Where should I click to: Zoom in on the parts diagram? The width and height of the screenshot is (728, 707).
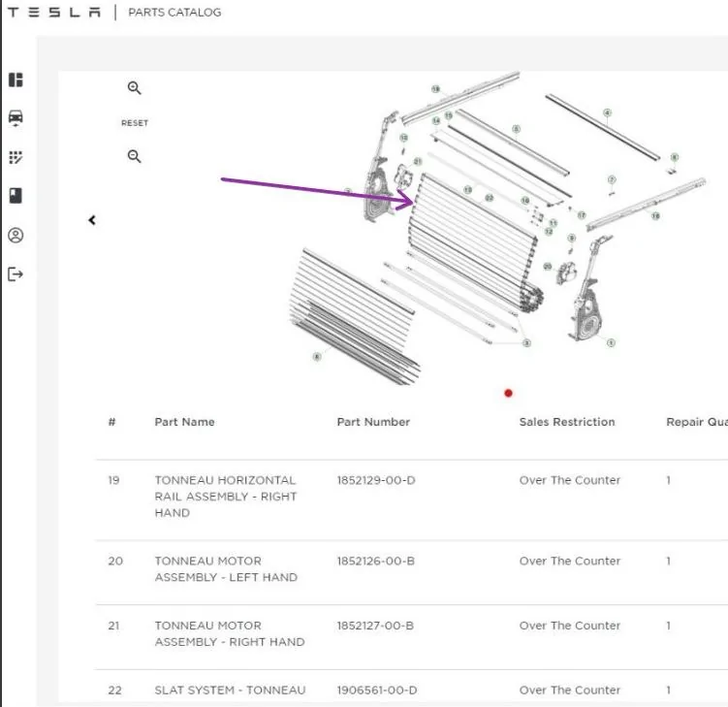(134, 88)
